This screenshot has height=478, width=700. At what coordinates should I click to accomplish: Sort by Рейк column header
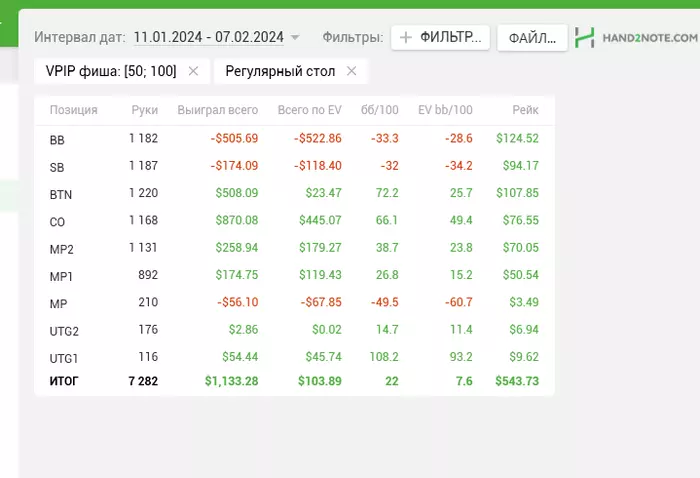click(x=525, y=110)
